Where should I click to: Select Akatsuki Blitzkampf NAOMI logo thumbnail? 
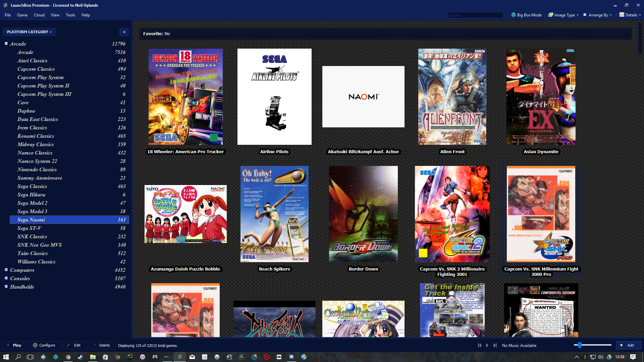pos(363,97)
